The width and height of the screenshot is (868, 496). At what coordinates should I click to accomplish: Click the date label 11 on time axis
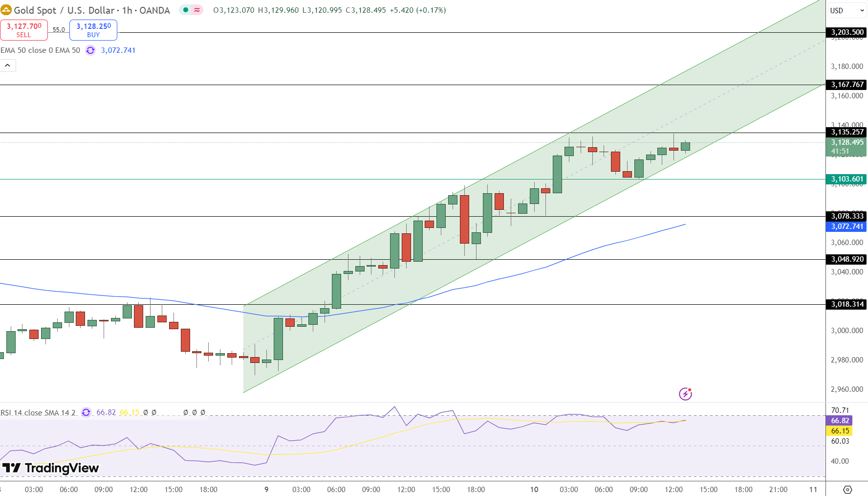pyautogui.click(x=813, y=490)
